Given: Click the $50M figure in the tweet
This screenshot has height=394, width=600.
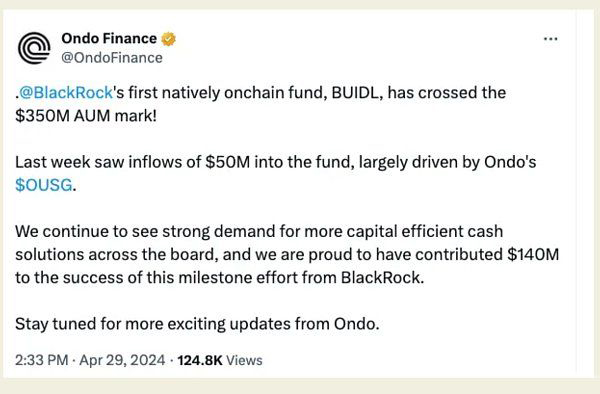Looking at the screenshot, I should pos(228,162).
